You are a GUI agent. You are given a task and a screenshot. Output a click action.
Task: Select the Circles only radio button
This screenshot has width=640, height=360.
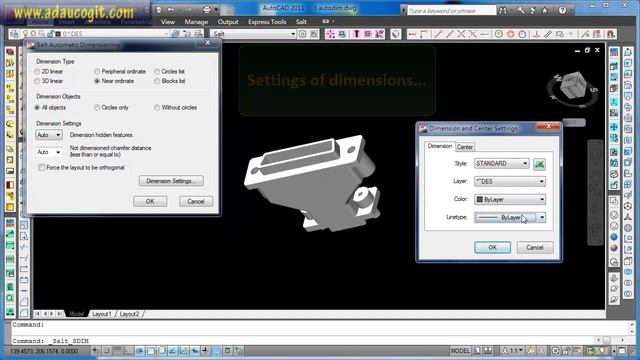click(x=97, y=108)
